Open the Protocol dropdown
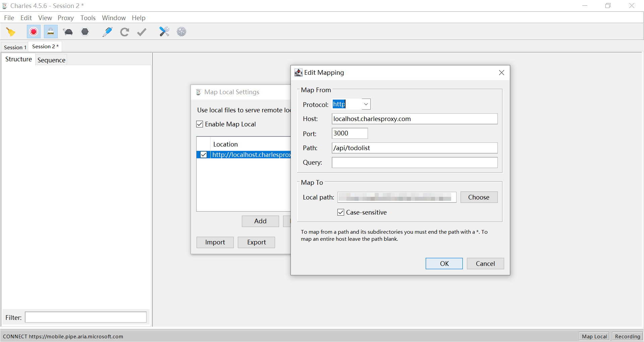Screen dimensions: 644x342 pyautogui.click(x=366, y=104)
